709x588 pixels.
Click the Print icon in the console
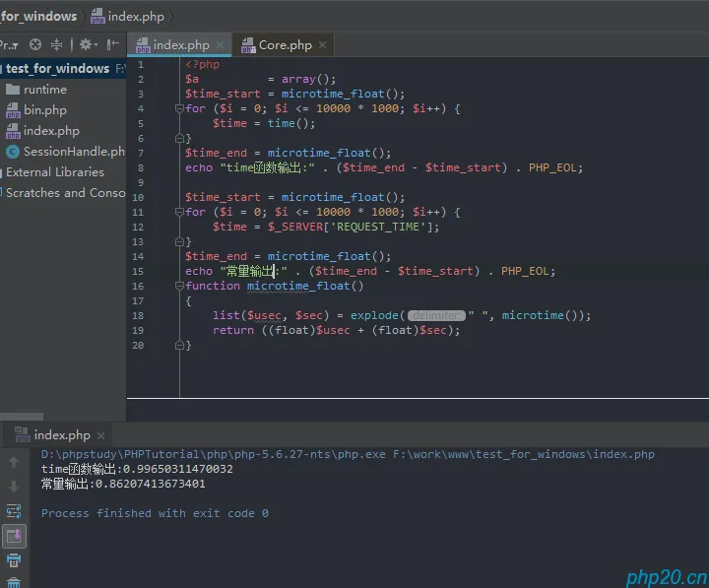pos(14,560)
